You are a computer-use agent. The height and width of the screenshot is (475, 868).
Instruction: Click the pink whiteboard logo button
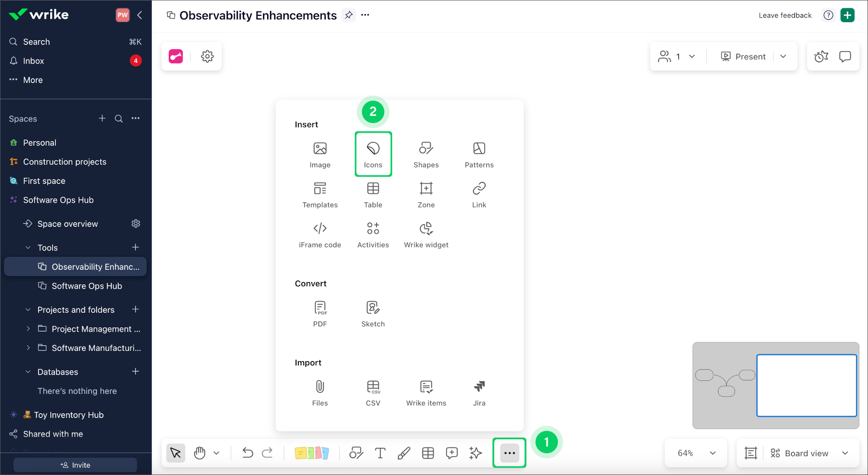coord(176,56)
